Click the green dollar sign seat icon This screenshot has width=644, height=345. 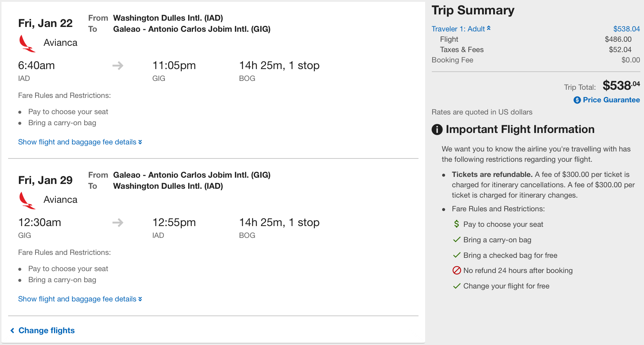(457, 224)
